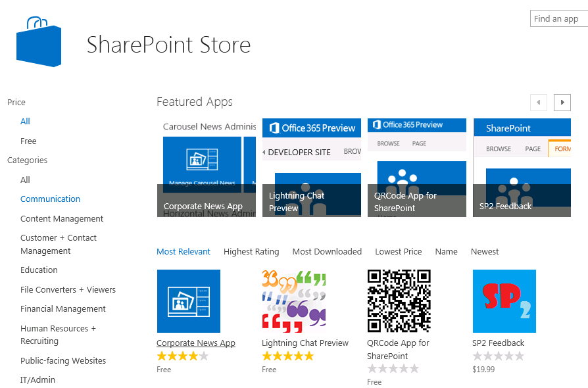This screenshot has width=588, height=388.
Task: Go to next featured apps page arrow
Action: pos(562,103)
